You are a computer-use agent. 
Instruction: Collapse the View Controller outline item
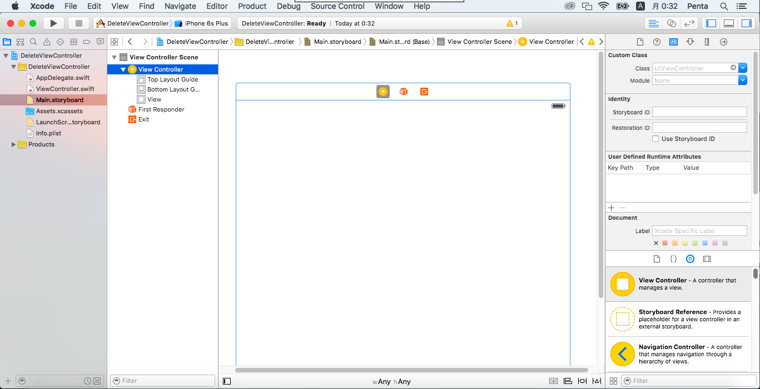[123, 69]
